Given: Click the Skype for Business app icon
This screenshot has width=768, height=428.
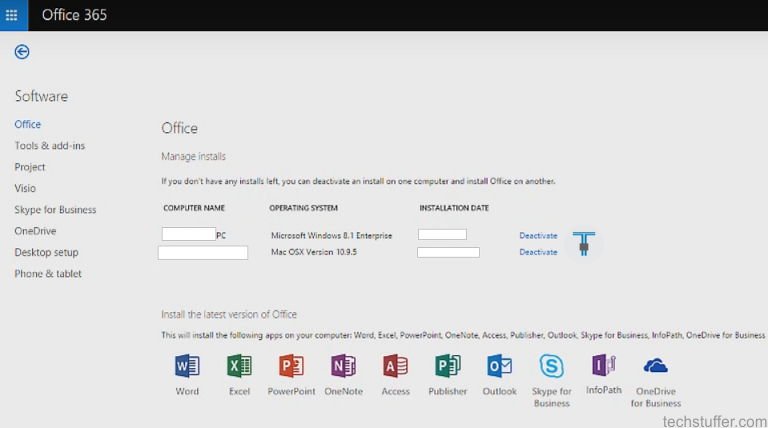Looking at the screenshot, I should point(552,366).
